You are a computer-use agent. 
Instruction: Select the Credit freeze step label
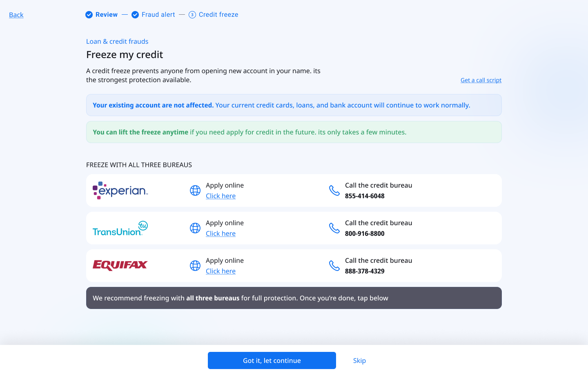tap(218, 15)
